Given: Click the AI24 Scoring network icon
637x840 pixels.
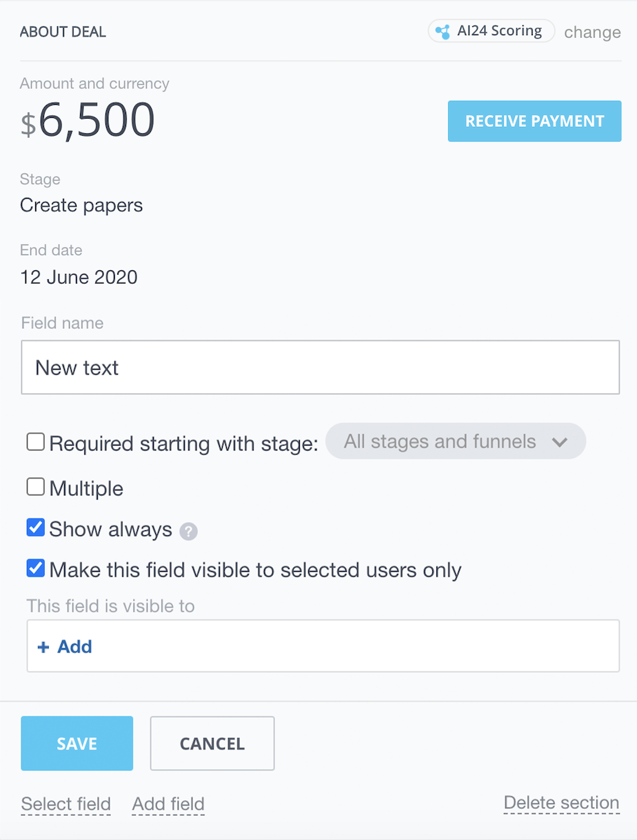Looking at the screenshot, I should [x=443, y=32].
